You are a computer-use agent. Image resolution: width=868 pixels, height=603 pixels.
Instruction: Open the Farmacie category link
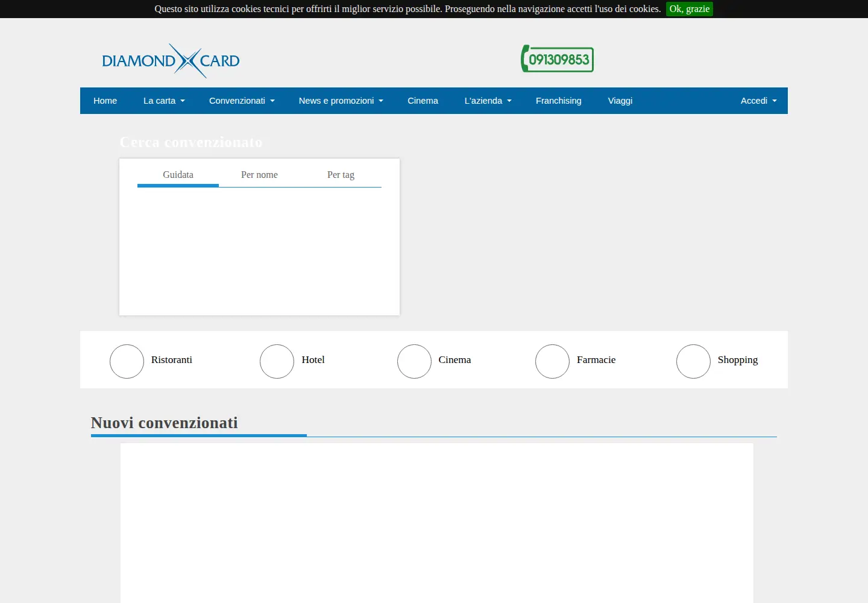tap(596, 360)
